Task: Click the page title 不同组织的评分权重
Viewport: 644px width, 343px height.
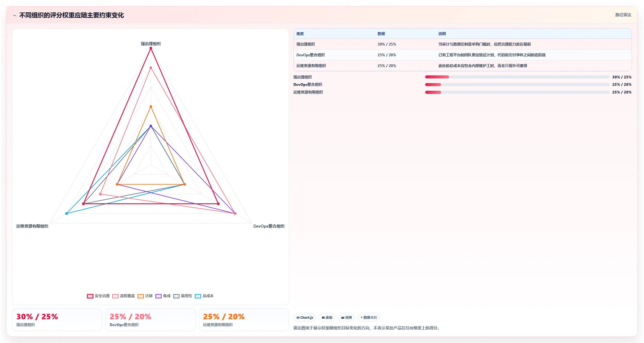Action: 71,15
